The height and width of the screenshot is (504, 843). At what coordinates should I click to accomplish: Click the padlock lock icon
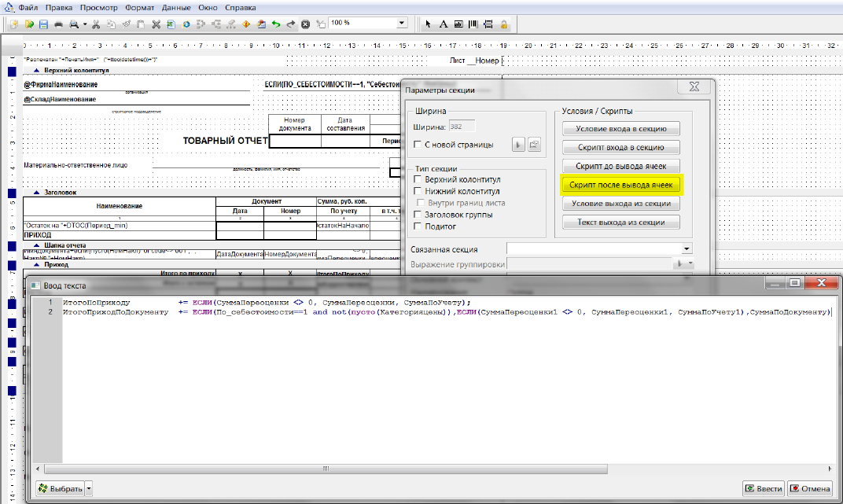click(504, 24)
